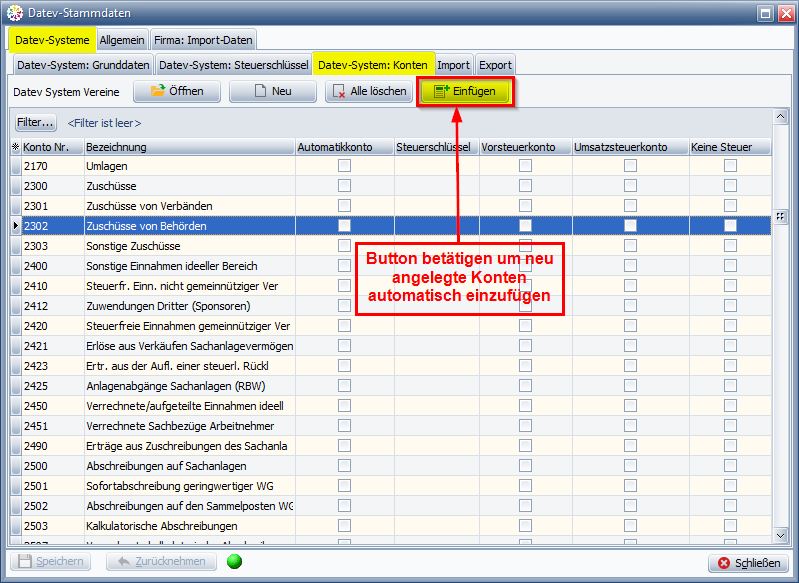The width and height of the screenshot is (799, 583).
Task: Click the Umsatzsteuerkonto column header
Action: tap(630, 147)
